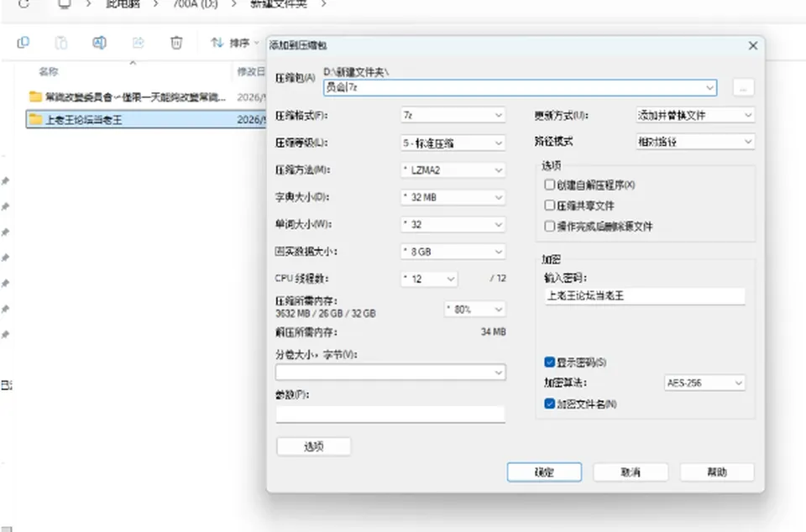
Task: Expand the memory usage 80% dropdown
Action: (475, 309)
